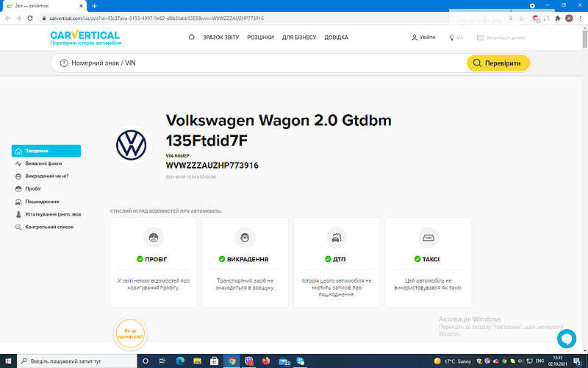Click the zoom magnifier icon in address bar
Image resolution: width=588 pixels, height=368 pixels.
510,18
